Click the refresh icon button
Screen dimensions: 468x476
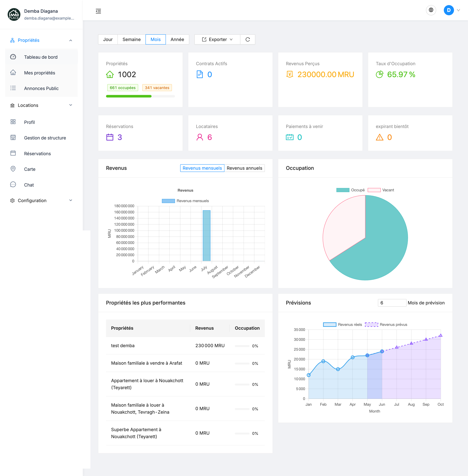pos(248,40)
